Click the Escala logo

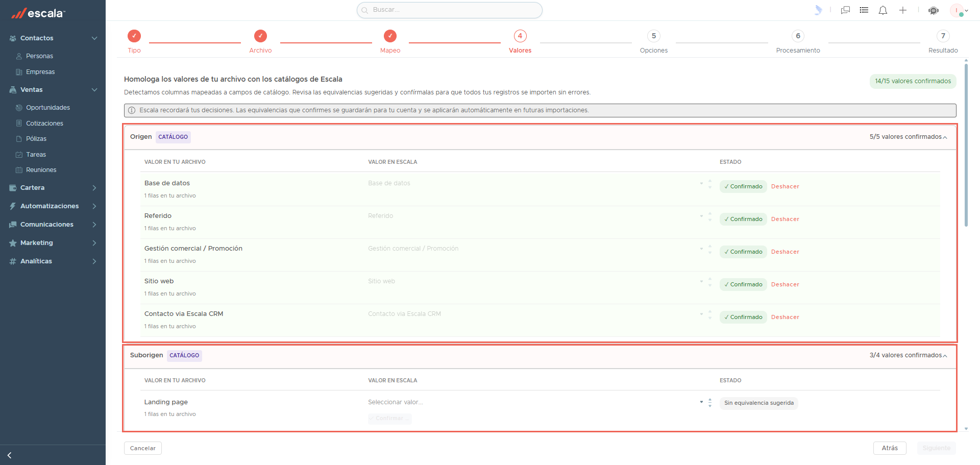click(x=38, y=13)
